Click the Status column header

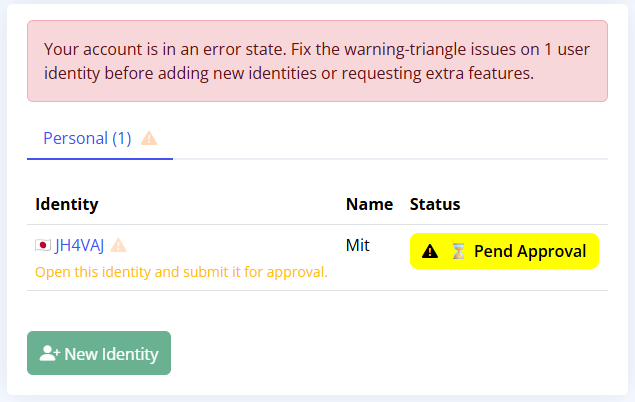[435, 204]
